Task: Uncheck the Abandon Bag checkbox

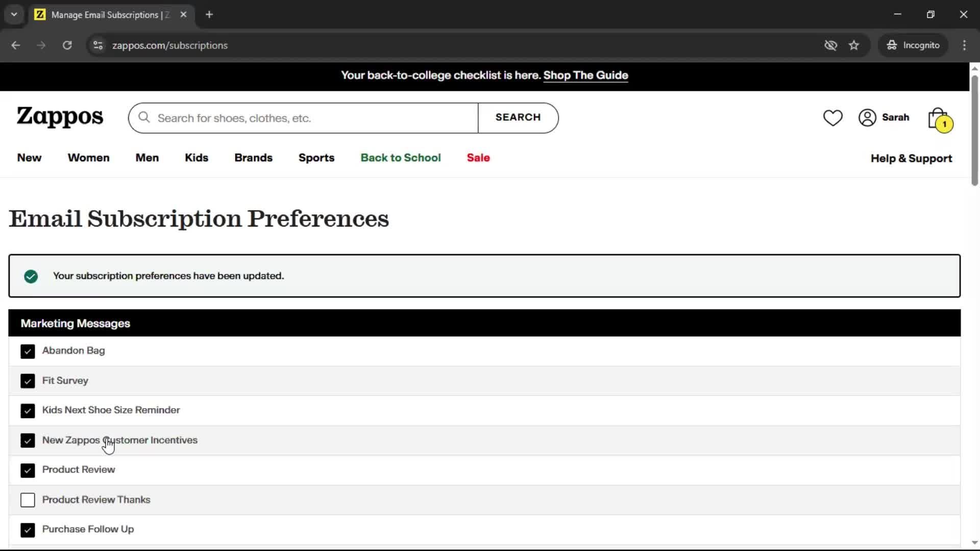Action: click(28, 352)
